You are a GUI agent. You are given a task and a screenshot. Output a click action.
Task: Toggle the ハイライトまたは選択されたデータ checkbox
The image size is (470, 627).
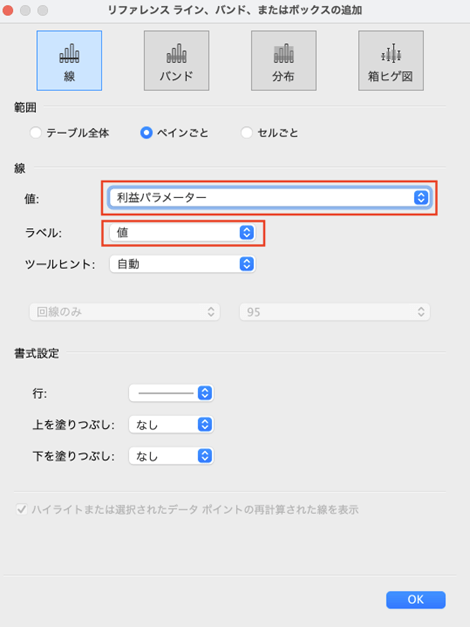(x=22, y=509)
